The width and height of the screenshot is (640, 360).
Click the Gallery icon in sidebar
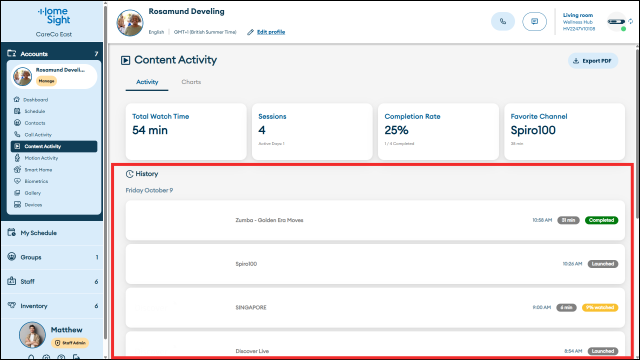(17, 193)
